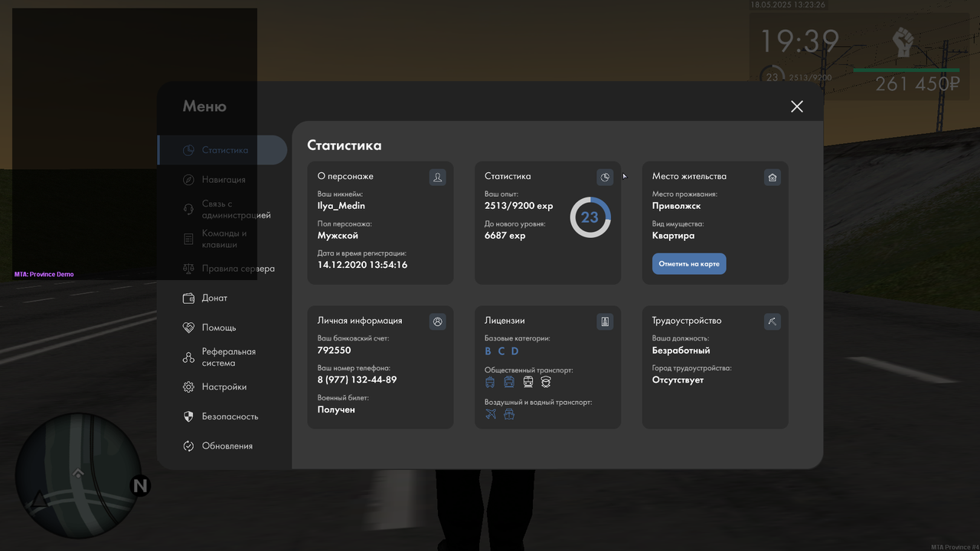
Task: Click the category D license letter
Action: 515,351
